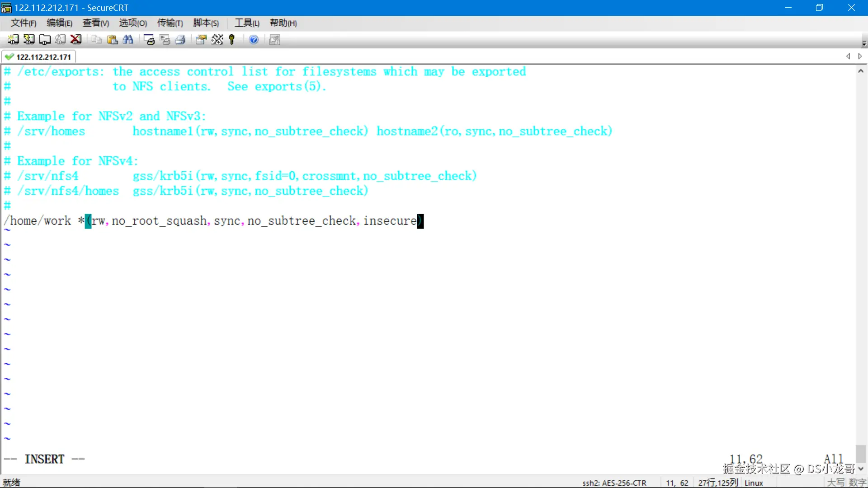
Task: Click the Connect icon in the toolbar
Action: 13,40
